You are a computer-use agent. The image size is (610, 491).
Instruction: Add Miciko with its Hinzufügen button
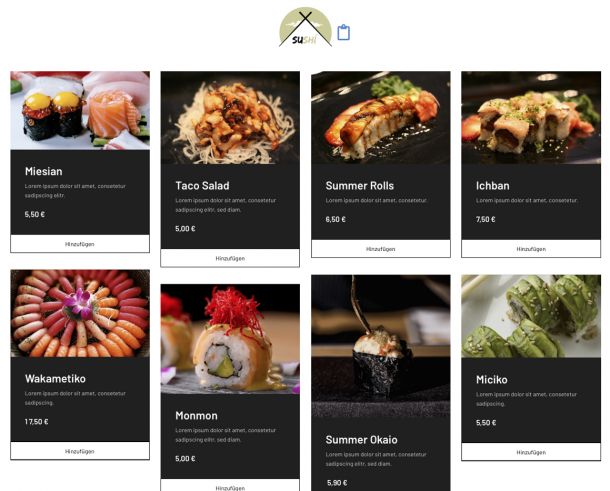pos(531,452)
